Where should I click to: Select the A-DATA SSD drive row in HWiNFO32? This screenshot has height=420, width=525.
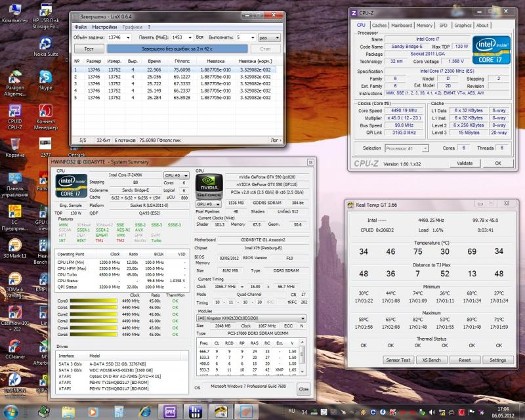coord(123,364)
